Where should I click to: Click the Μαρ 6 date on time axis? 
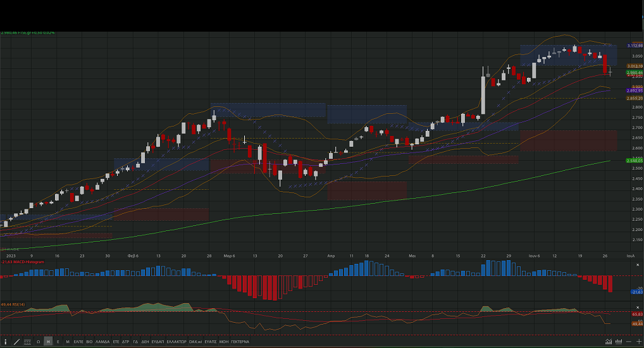coord(229,256)
